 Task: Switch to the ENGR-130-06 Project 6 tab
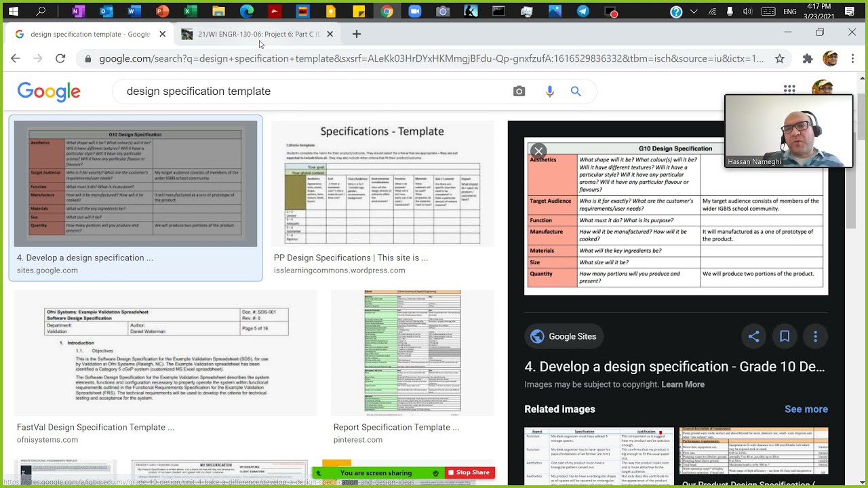(x=256, y=34)
